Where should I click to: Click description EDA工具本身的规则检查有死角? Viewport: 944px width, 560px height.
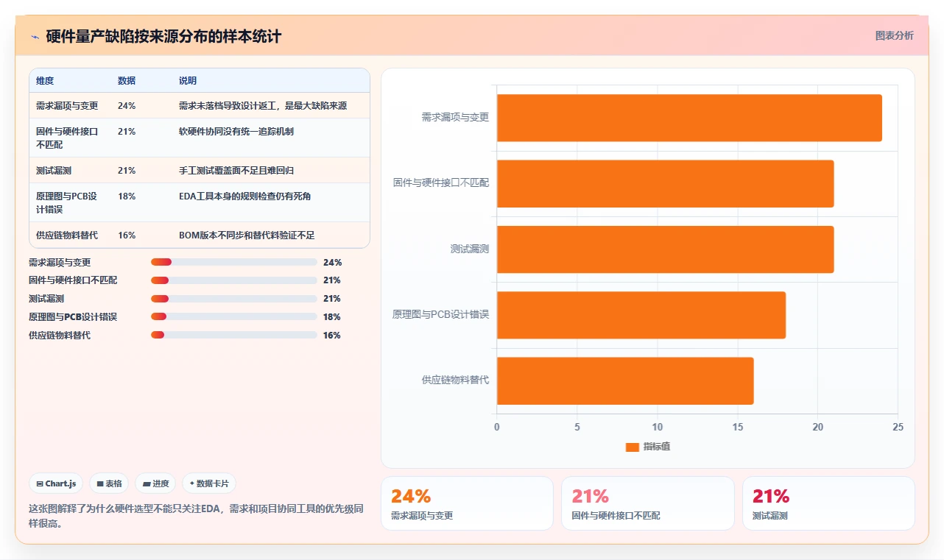point(244,196)
